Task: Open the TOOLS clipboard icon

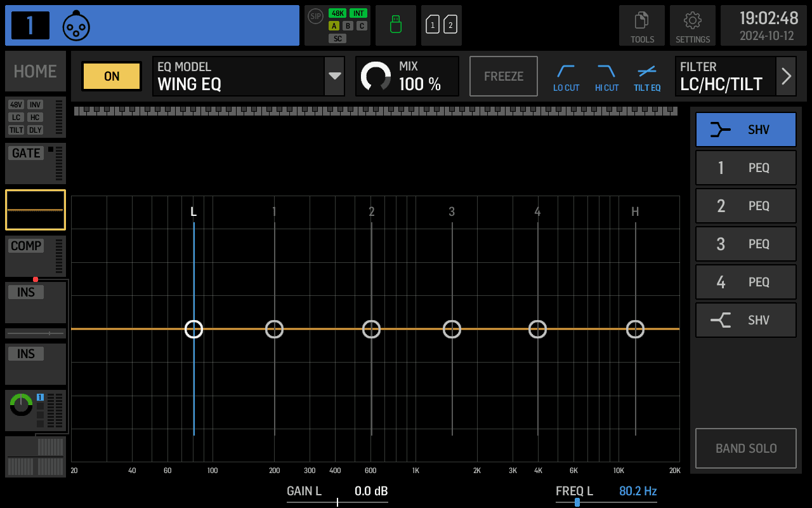Action: pos(642,25)
